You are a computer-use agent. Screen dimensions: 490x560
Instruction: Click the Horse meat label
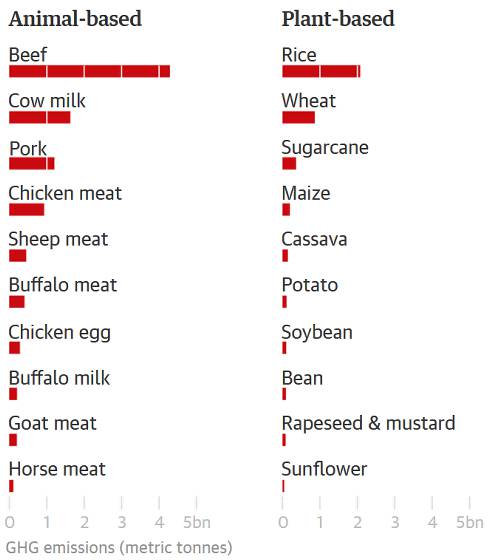[57, 469]
